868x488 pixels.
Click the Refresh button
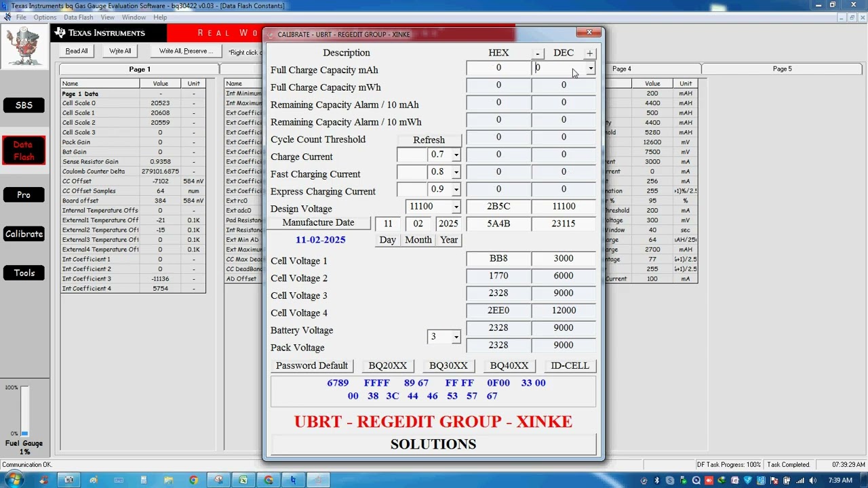pyautogui.click(x=429, y=140)
